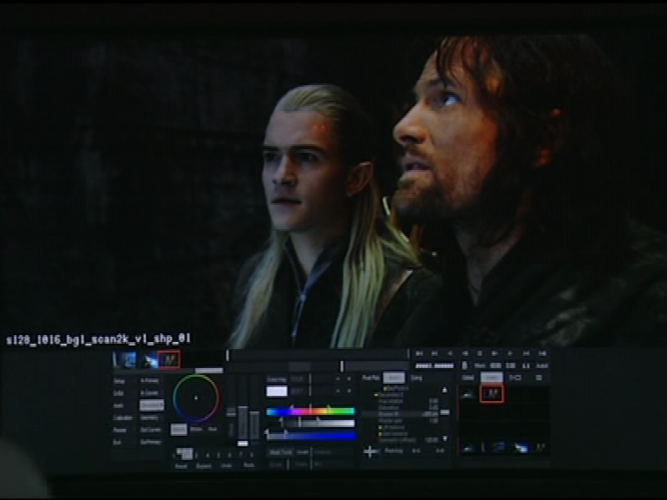
Task: Click the center point of the color wheel
Action: pos(196,398)
